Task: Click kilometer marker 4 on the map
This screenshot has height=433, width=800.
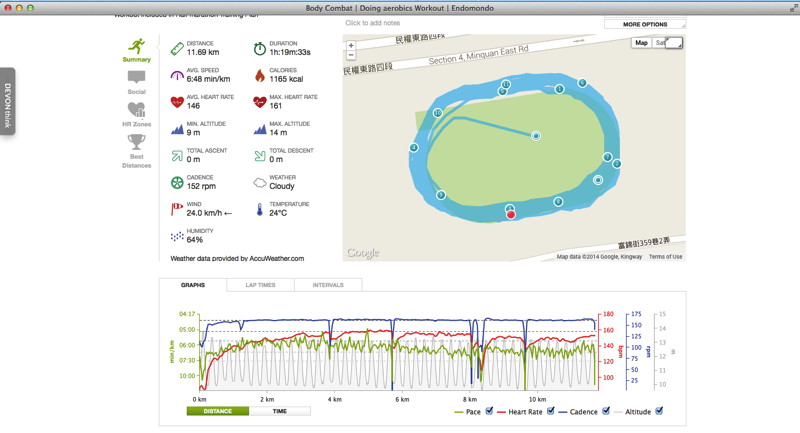Action: (414, 148)
